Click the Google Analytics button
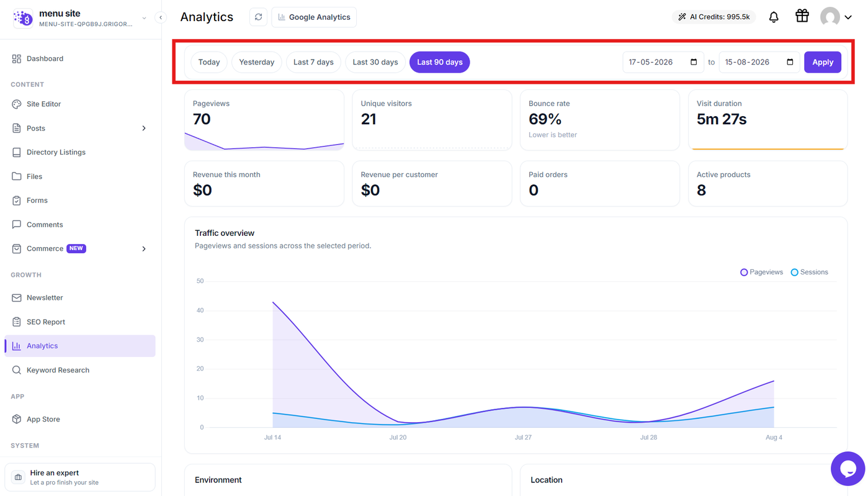The width and height of the screenshot is (868, 496). 314,17
